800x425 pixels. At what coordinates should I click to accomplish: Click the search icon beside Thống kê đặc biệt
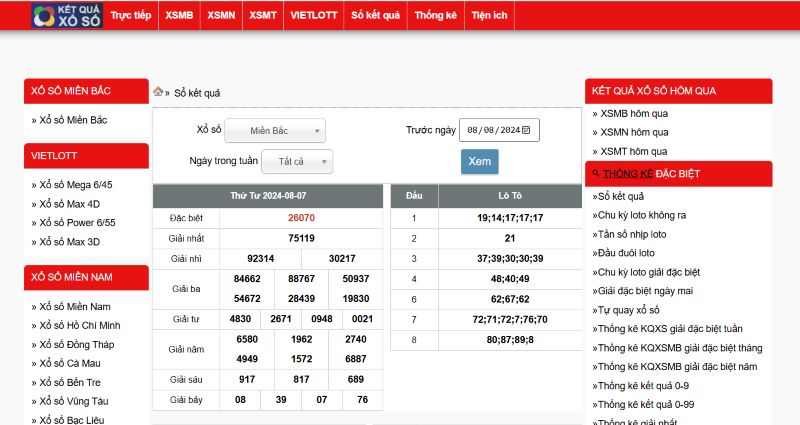597,173
